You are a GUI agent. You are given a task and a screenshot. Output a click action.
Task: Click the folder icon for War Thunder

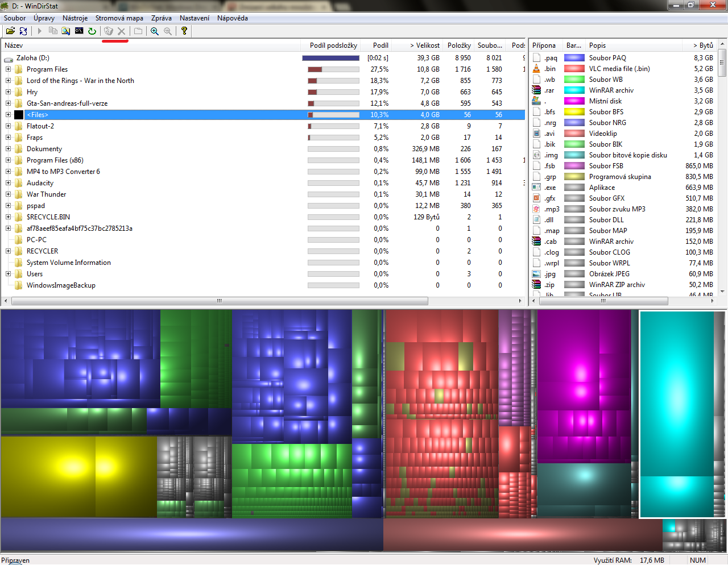point(19,194)
